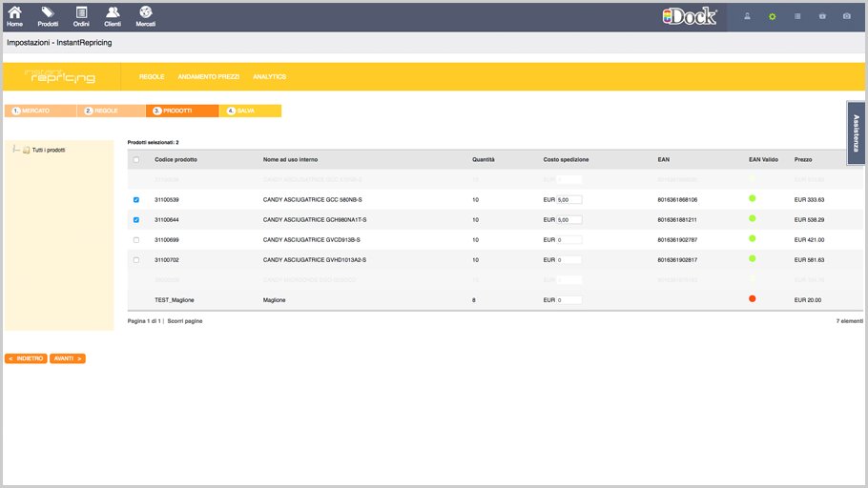
Task: Open the Assistenza side tab
Action: click(x=856, y=132)
